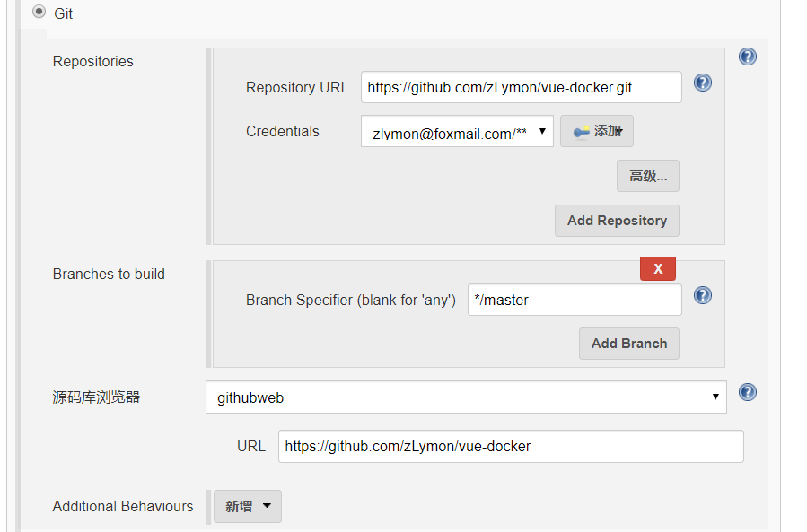The width and height of the screenshot is (807, 532).
Task: Click the repository browser URL field
Action: [x=510, y=446]
